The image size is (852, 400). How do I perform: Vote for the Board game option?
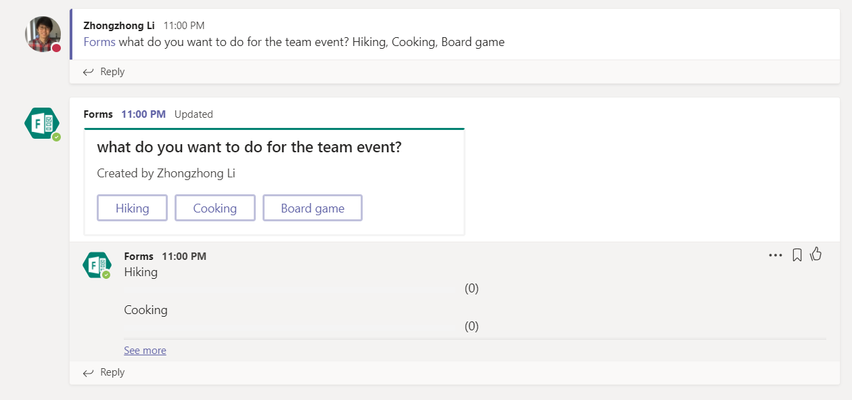[312, 208]
